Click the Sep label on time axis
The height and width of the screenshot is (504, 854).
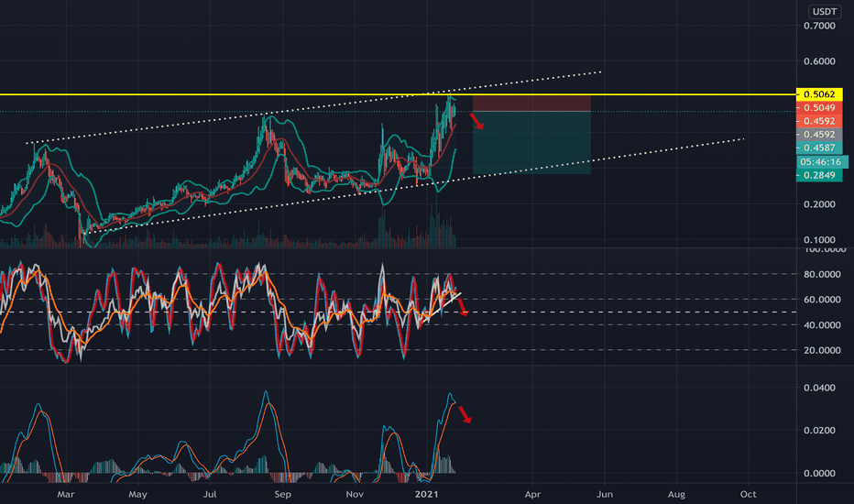pos(282,494)
